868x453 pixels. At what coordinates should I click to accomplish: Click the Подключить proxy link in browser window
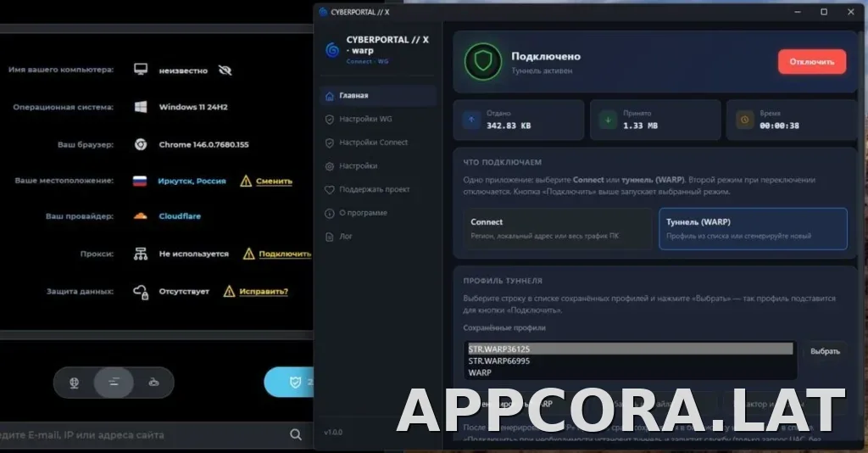pyautogui.click(x=285, y=254)
